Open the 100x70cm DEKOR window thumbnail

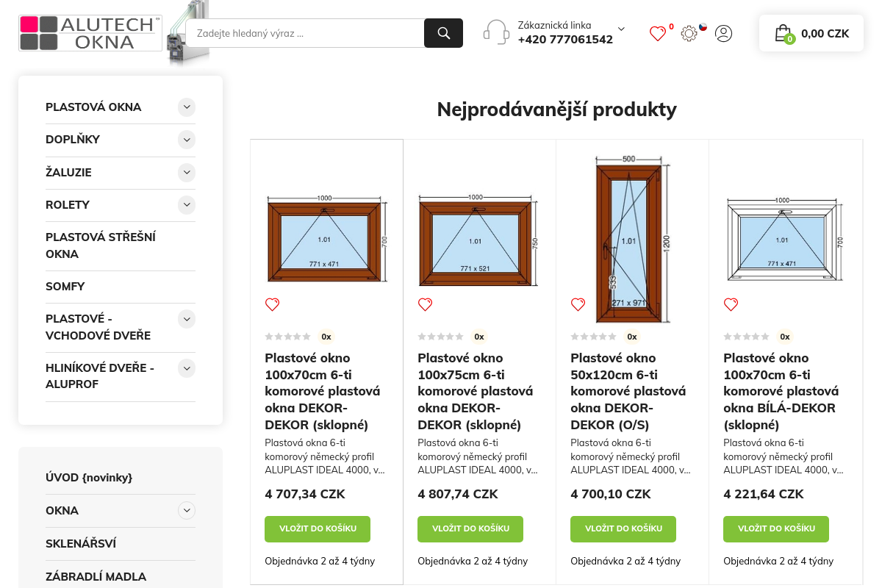pos(326,239)
